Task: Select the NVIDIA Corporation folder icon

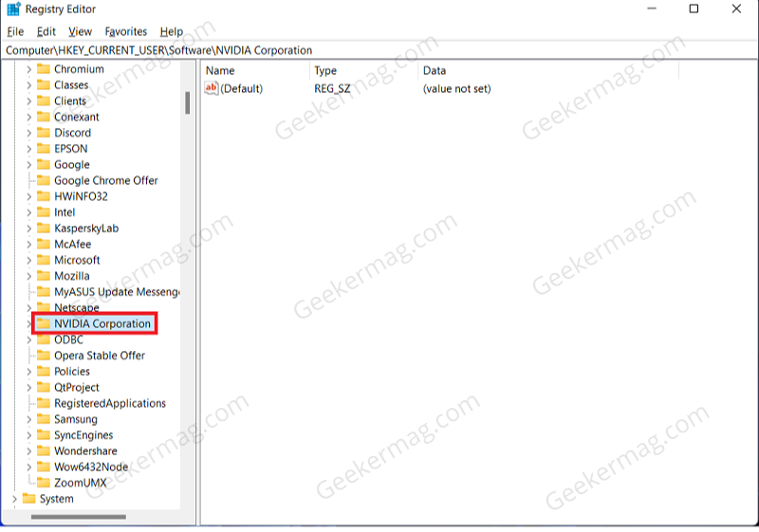Action: (44, 323)
